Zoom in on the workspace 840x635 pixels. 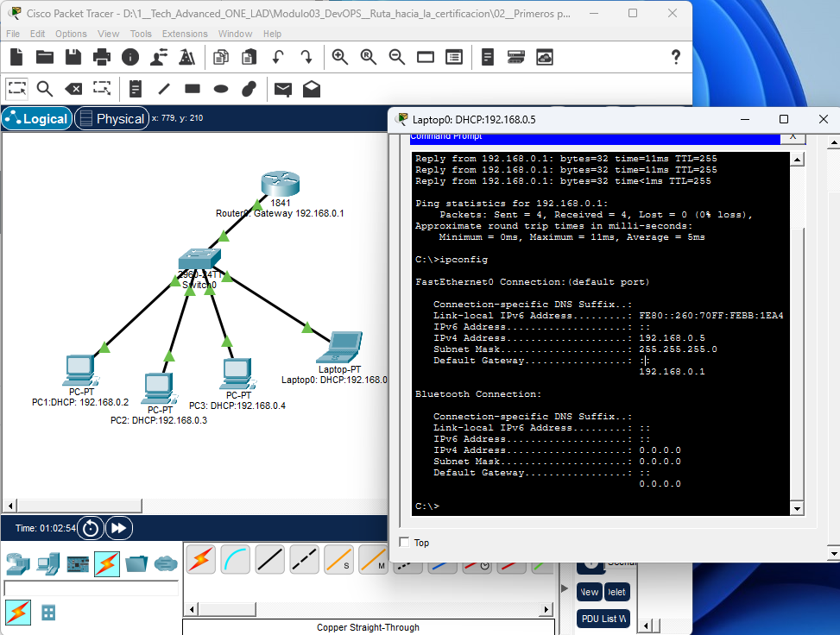tap(340, 57)
